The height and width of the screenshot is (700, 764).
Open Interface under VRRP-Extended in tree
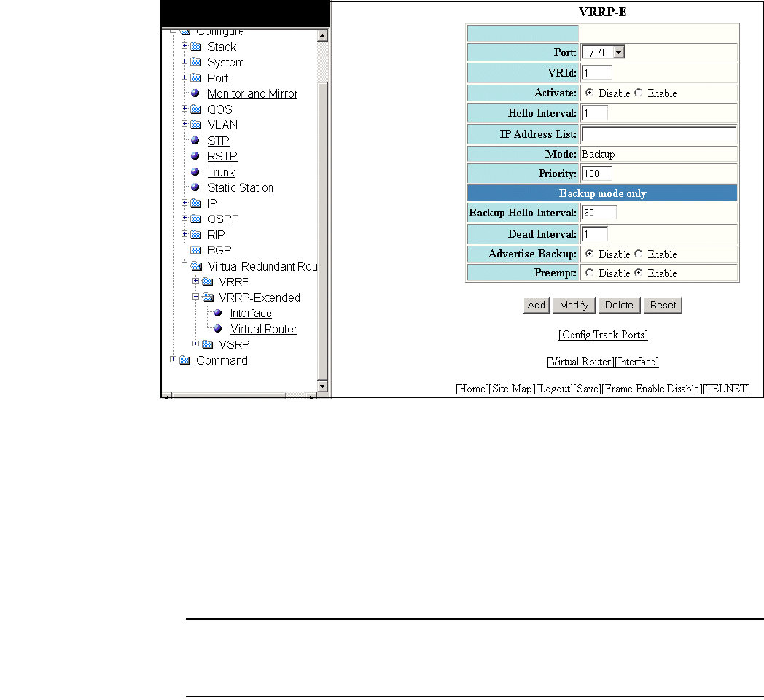click(x=251, y=314)
